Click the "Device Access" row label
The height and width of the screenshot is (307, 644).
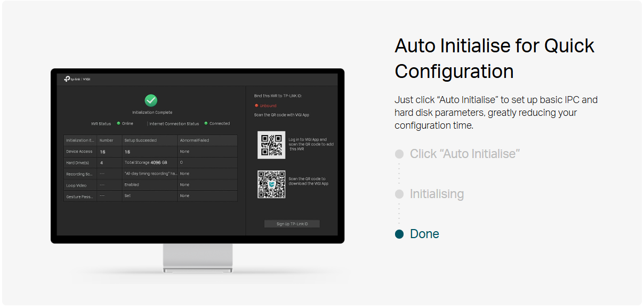[x=79, y=152]
